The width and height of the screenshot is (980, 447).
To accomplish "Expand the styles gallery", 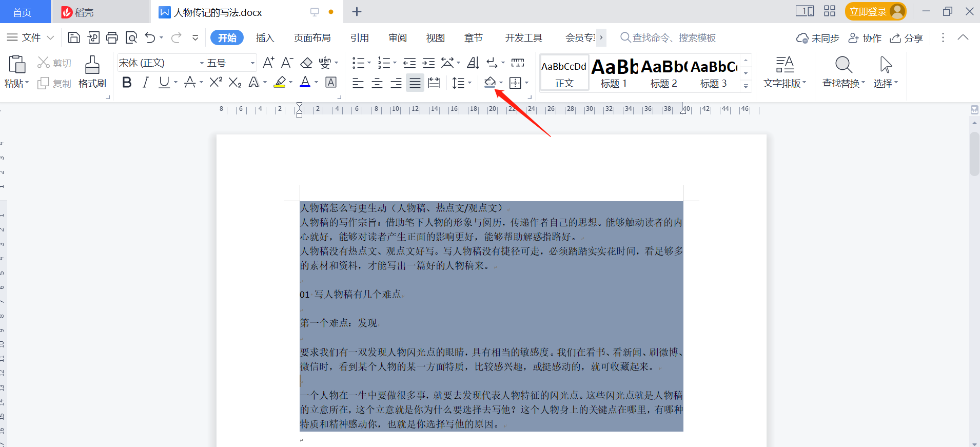I will tap(746, 86).
